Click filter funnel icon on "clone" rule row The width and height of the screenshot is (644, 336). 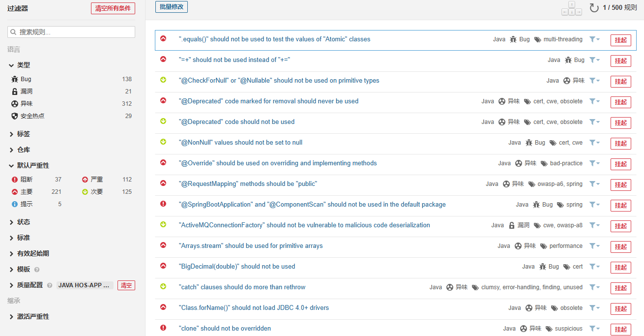pyautogui.click(x=594, y=329)
